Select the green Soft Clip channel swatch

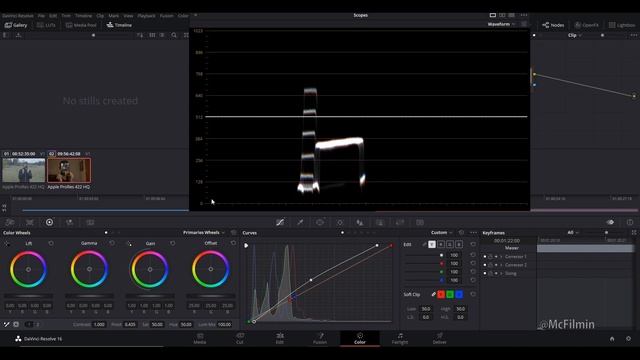click(450, 294)
